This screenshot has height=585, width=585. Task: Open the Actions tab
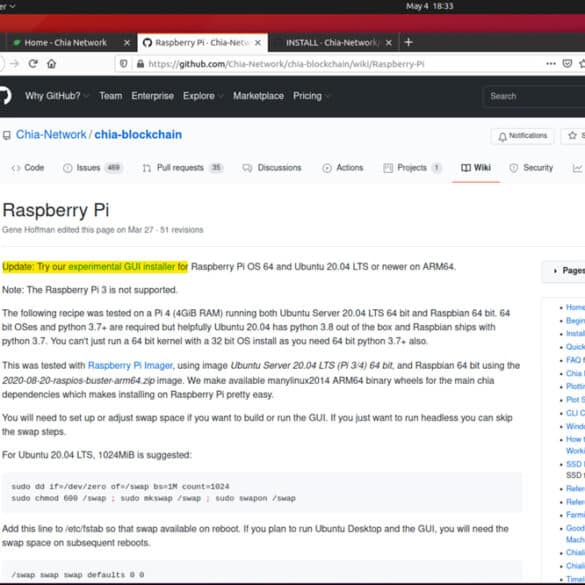pos(342,168)
